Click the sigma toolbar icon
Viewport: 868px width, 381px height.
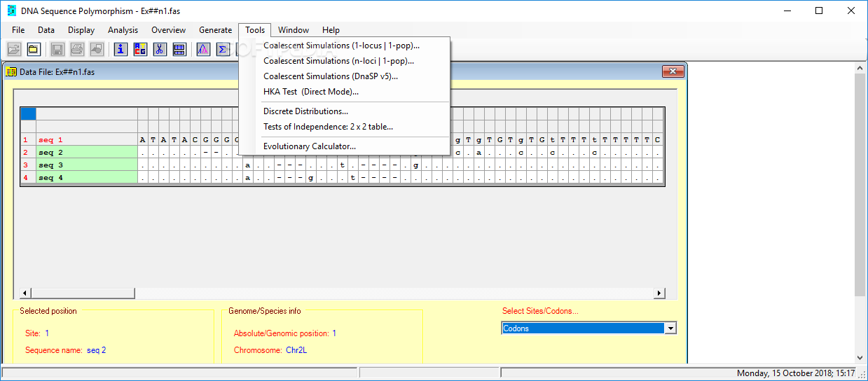pos(223,49)
